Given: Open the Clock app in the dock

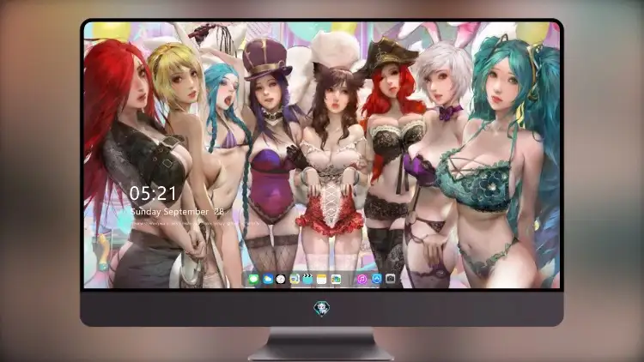Looking at the screenshot, I should (281, 280).
